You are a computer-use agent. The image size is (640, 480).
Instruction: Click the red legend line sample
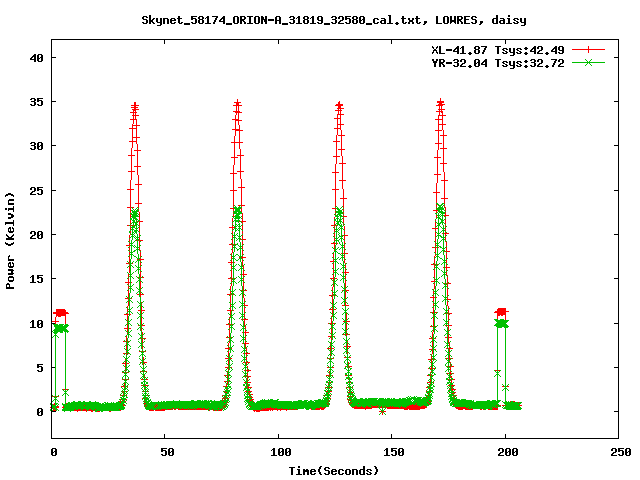click(588, 50)
